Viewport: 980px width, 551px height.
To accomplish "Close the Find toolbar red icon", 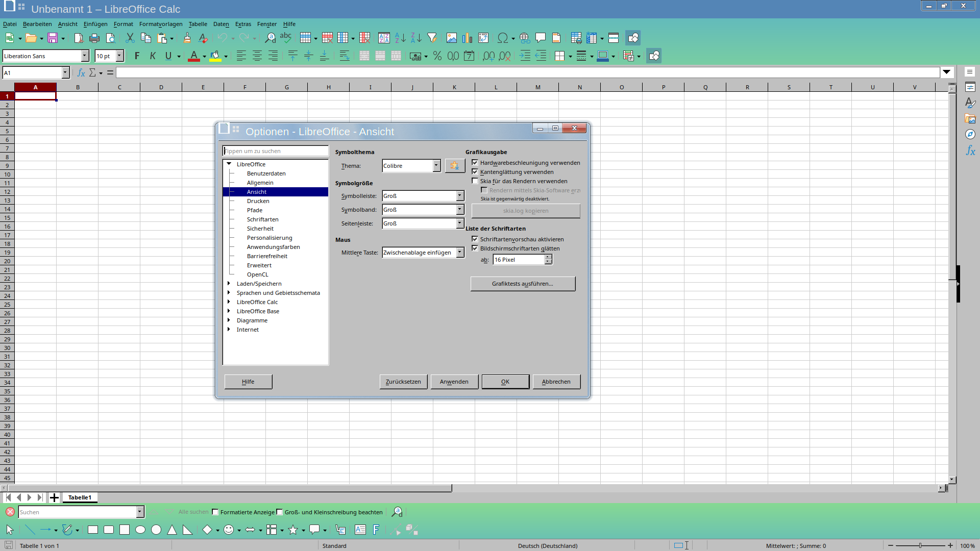I will tap(10, 512).
